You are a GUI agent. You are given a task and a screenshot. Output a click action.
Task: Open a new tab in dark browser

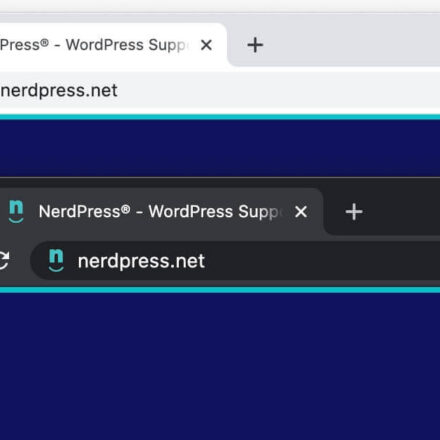point(354,212)
